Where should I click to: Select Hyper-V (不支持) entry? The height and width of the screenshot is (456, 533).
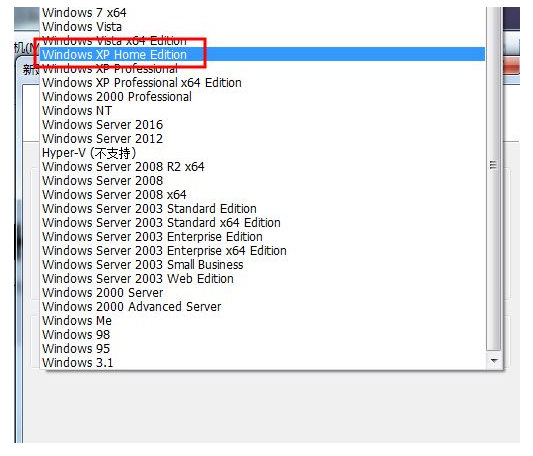262,153
